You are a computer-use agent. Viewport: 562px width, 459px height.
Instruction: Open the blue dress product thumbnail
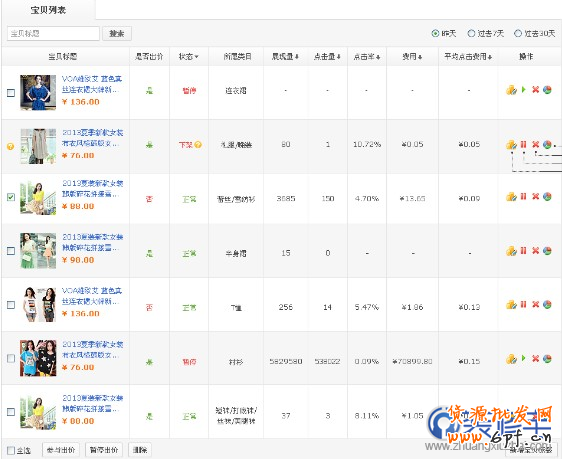(x=38, y=92)
